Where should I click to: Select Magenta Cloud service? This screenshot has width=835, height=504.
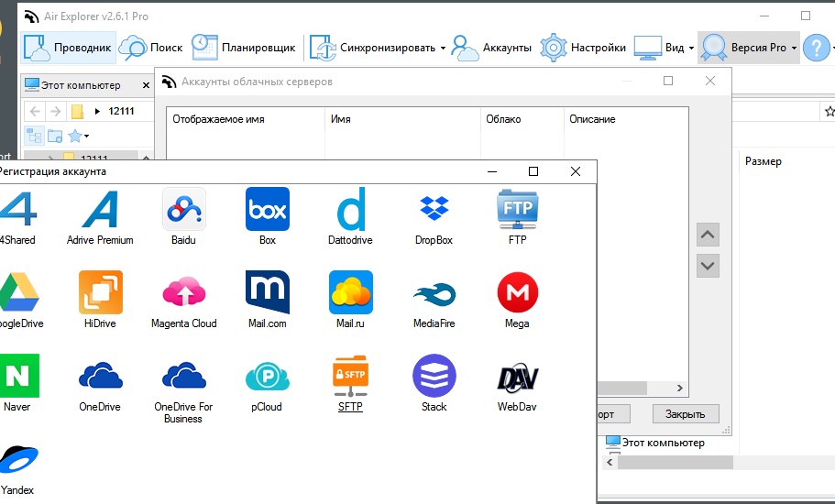click(183, 292)
